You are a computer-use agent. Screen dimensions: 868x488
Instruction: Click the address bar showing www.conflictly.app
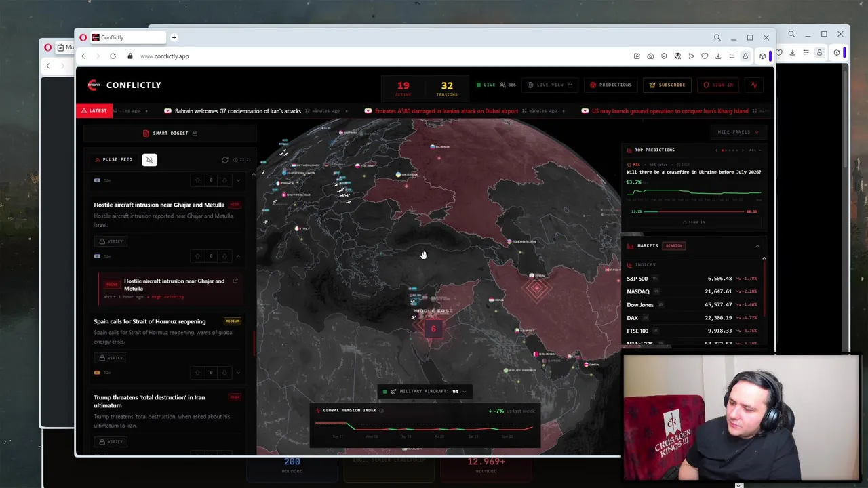pos(165,56)
